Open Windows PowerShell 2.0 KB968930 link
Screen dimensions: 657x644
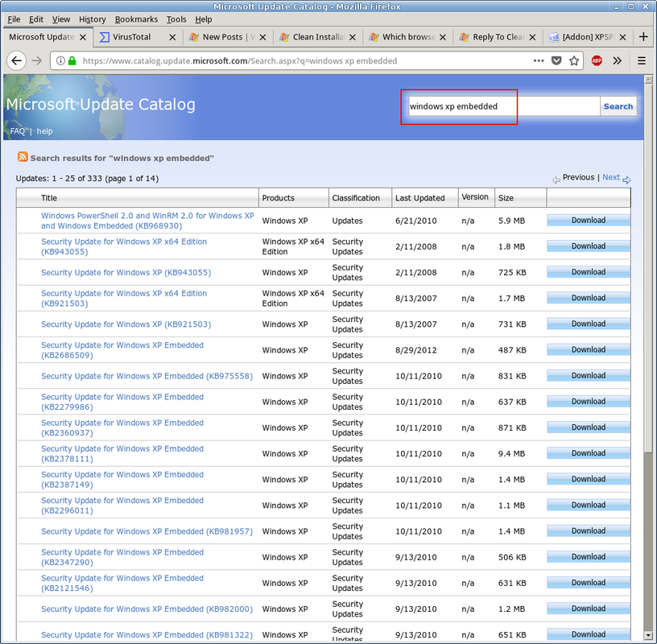[147, 221]
